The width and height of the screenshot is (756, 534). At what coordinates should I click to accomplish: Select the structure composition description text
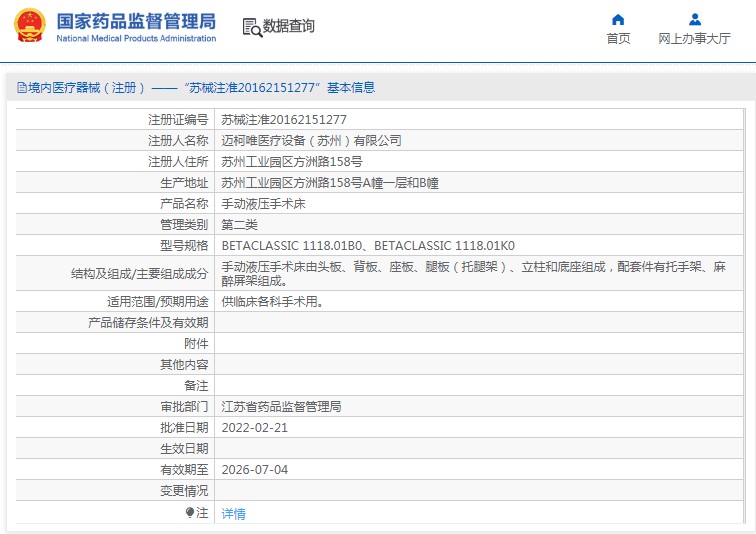click(473, 273)
